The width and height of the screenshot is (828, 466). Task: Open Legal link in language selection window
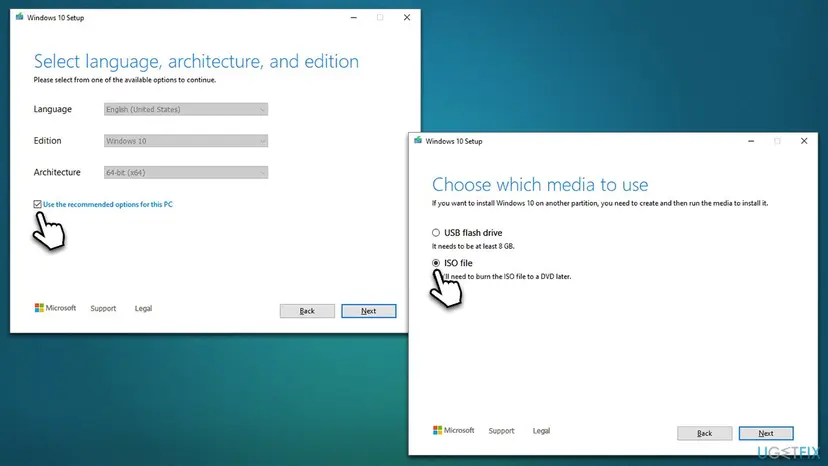pyautogui.click(x=143, y=309)
